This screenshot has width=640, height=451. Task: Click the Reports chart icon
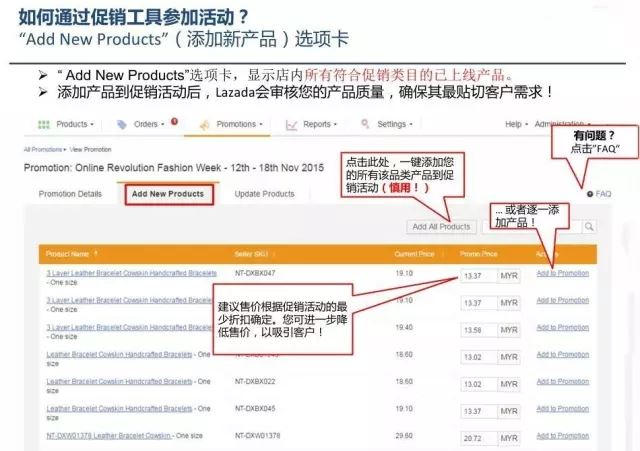tap(291, 125)
